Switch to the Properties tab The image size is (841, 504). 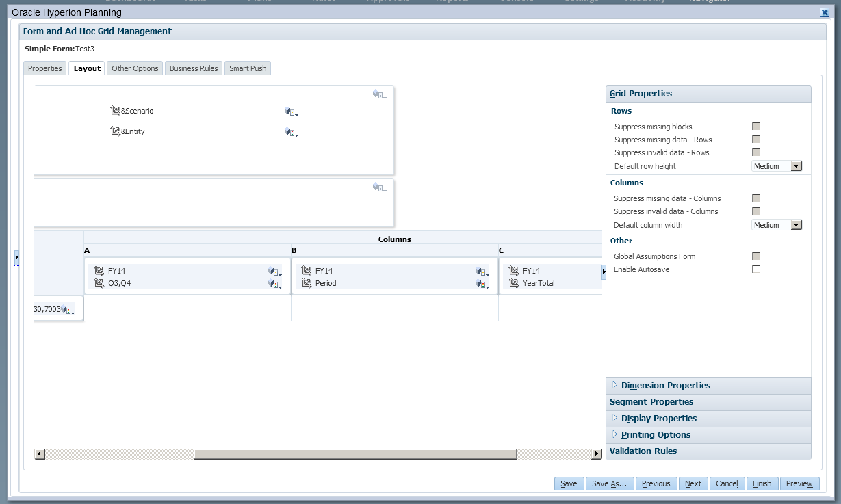(45, 68)
